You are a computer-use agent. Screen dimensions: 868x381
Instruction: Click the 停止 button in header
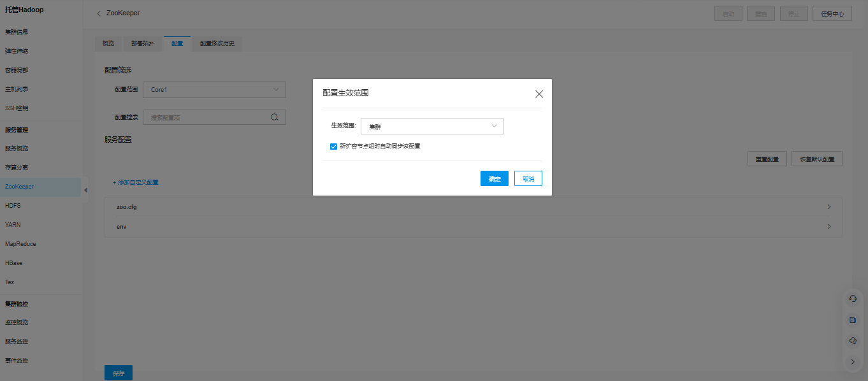794,13
